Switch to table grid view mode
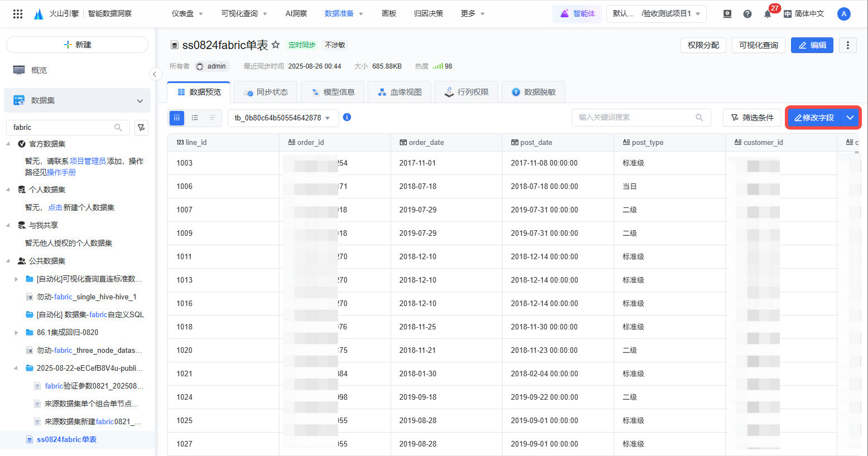The image size is (868, 456). [177, 118]
